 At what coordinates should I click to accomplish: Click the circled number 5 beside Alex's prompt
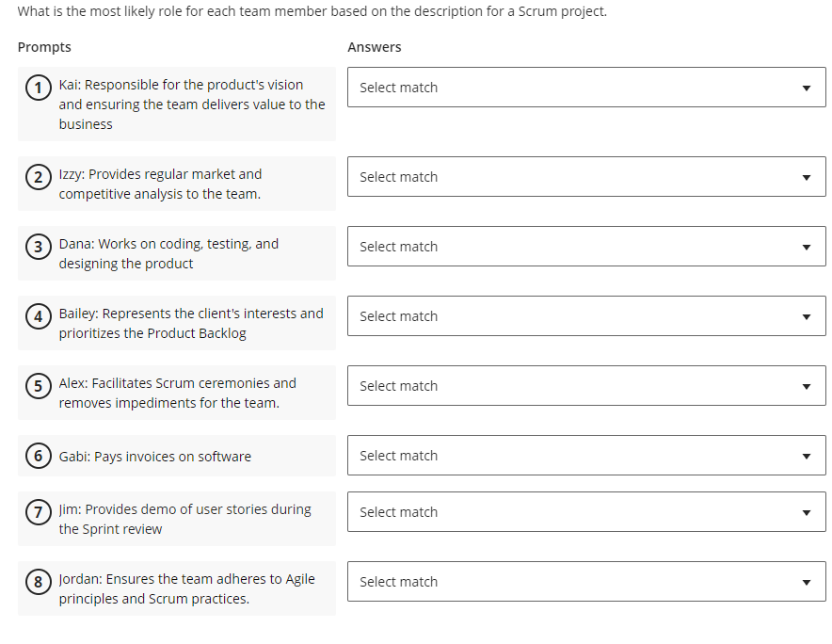point(38,386)
